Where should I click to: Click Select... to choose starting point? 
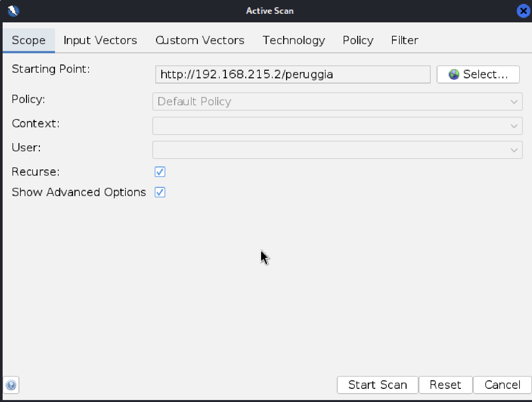coord(478,74)
